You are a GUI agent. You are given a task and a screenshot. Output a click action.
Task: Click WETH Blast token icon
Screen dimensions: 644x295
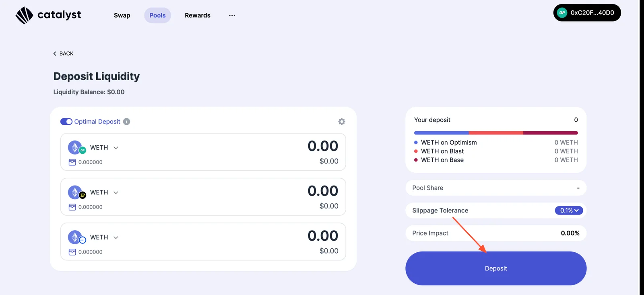click(x=76, y=192)
